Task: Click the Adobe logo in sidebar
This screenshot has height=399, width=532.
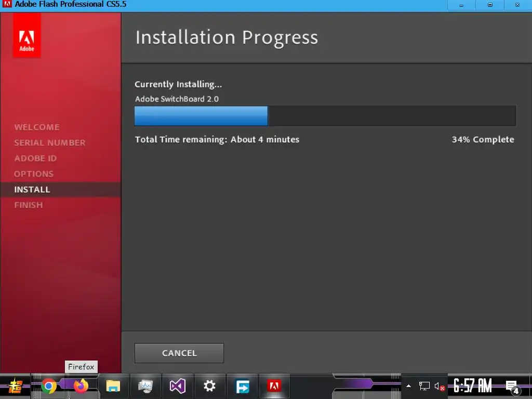Action: tap(27, 35)
